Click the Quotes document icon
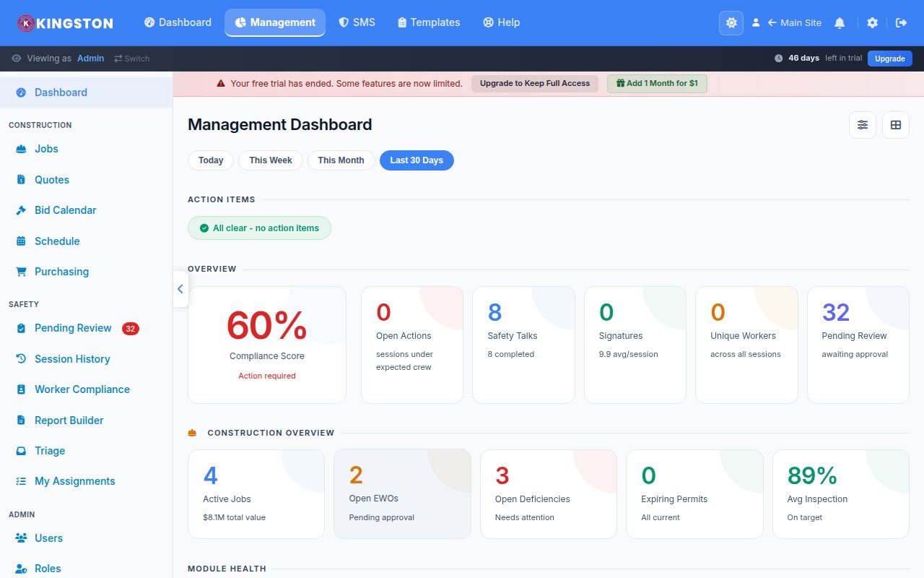 (x=21, y=180)
